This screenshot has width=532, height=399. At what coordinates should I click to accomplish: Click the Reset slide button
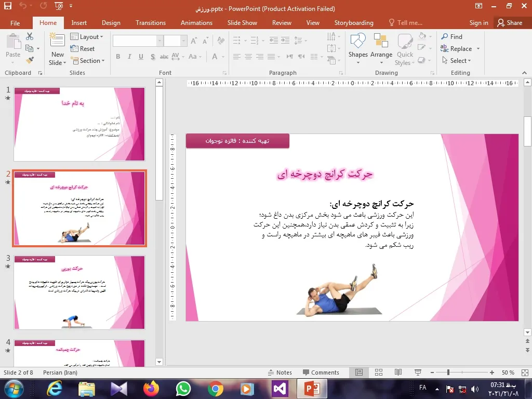tap(83, 49)
